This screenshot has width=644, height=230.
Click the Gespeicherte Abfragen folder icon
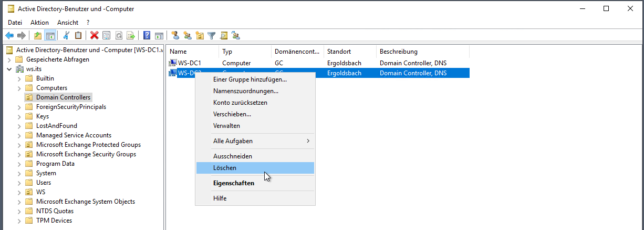(x=19, y=59)
